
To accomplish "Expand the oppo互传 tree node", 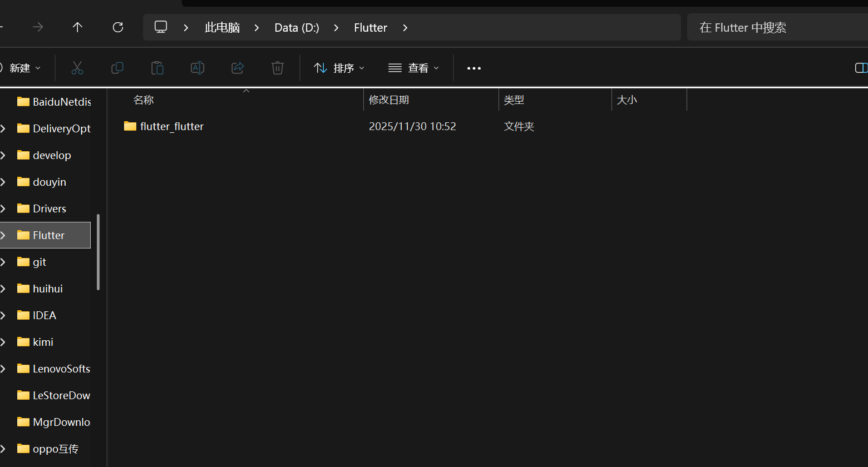I will 3,449.
